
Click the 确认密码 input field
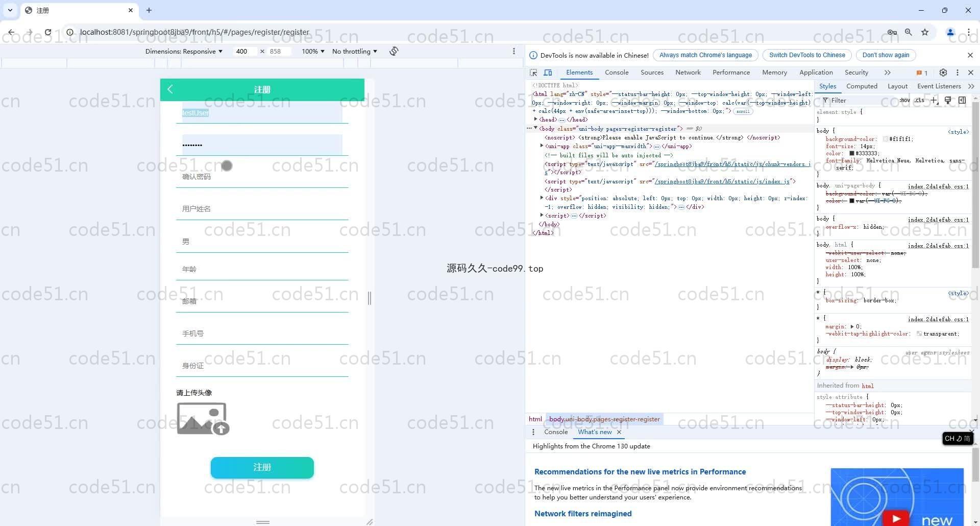coord(262,177)
